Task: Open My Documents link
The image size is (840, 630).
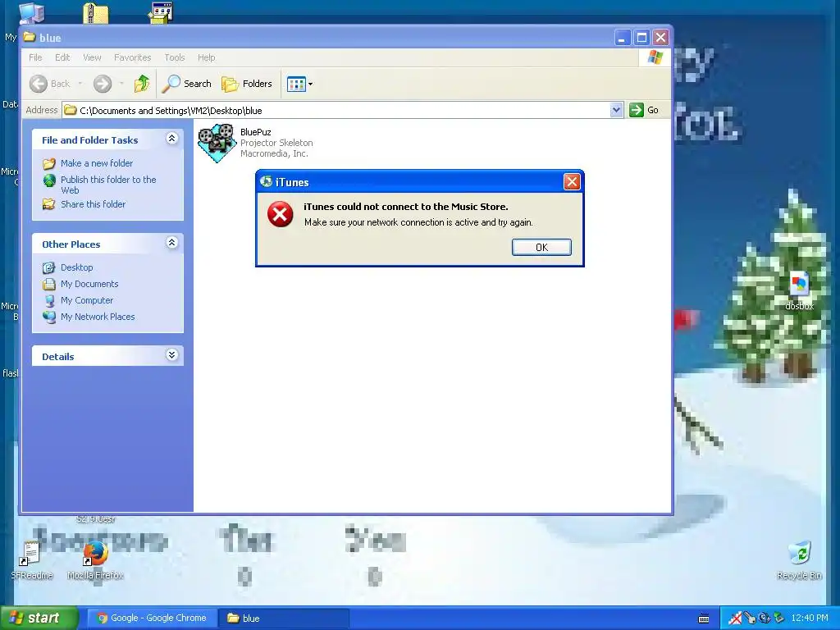Action: point(89,284)
